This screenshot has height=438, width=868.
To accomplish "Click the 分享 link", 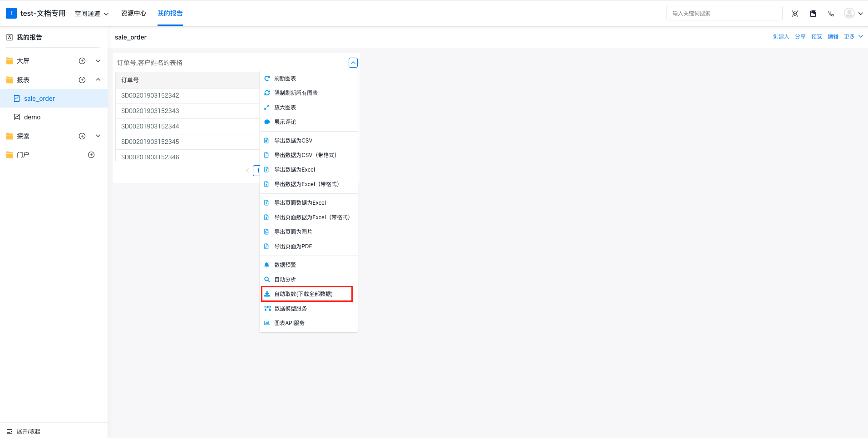I will pos(800,37).
